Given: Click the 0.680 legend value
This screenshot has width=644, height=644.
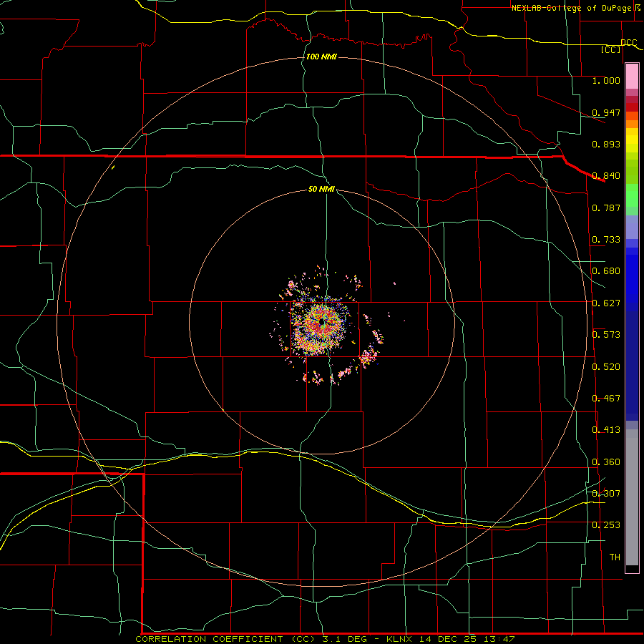Looking at the screenshot, I should pos(606,271).
